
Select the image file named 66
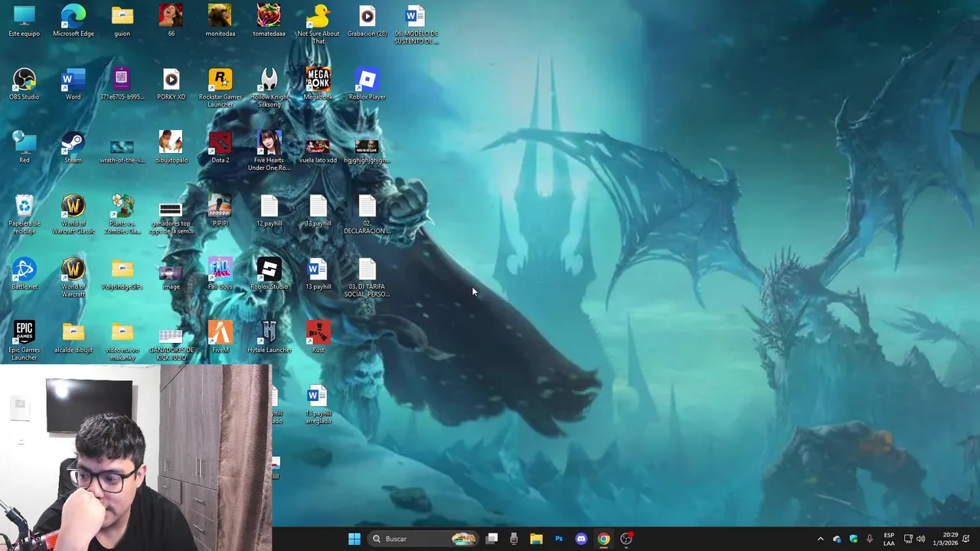(x=171, y=21)
